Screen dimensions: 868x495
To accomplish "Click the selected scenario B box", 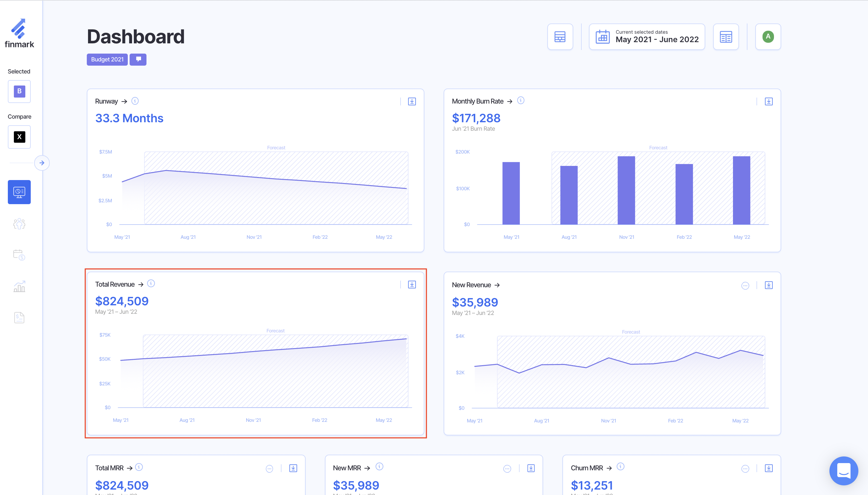I will [x=19, y=91].
